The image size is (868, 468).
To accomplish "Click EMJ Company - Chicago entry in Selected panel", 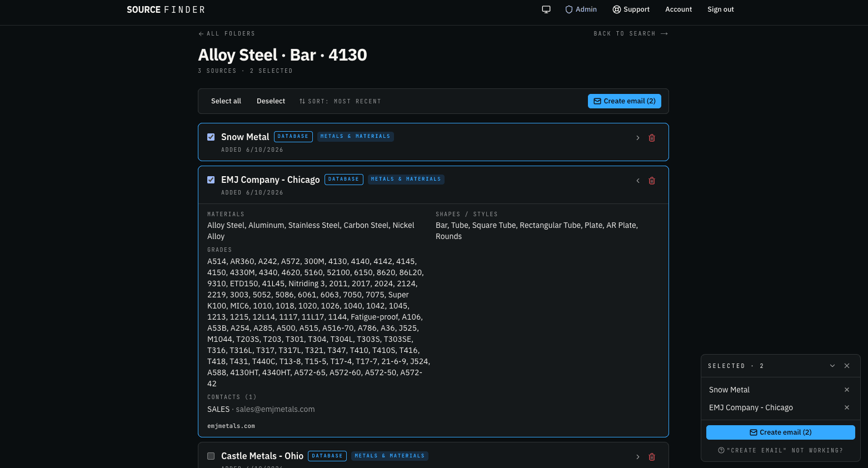I will pyautogui.click(x=751, y=407).
